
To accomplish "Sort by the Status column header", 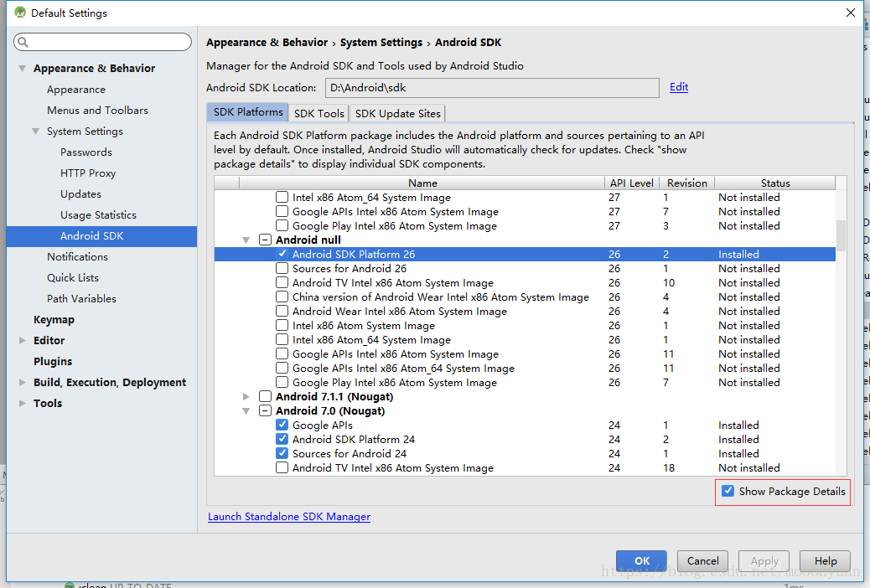I will point(775,183).
